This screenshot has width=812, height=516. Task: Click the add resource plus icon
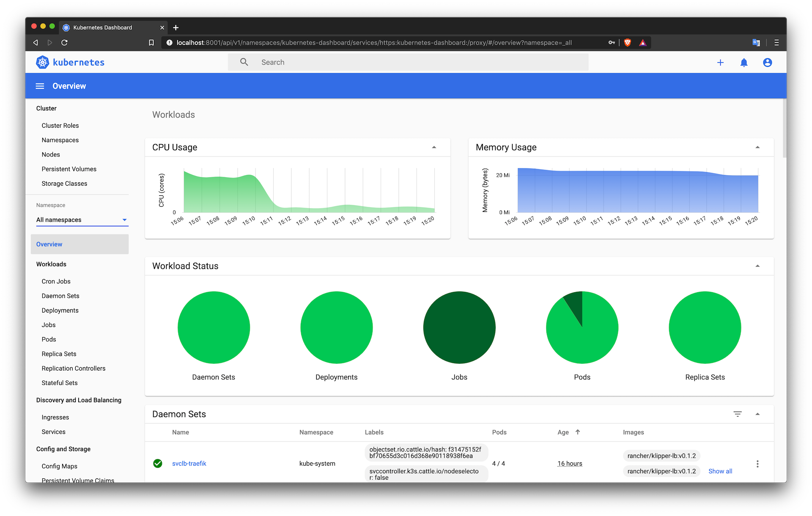tap(721, 62)
